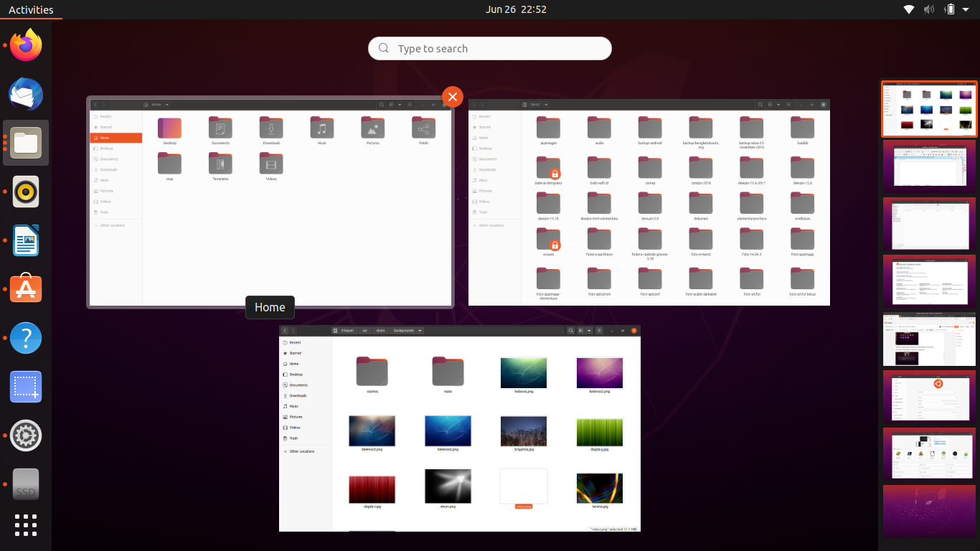This screenshot has height=551, width=980.
Task: Enable search in the libre2 window toolbar
Action: 761,104
